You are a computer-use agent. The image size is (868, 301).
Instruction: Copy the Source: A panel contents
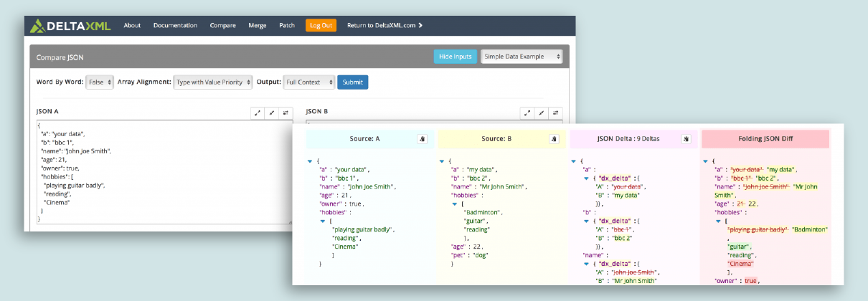423,139
